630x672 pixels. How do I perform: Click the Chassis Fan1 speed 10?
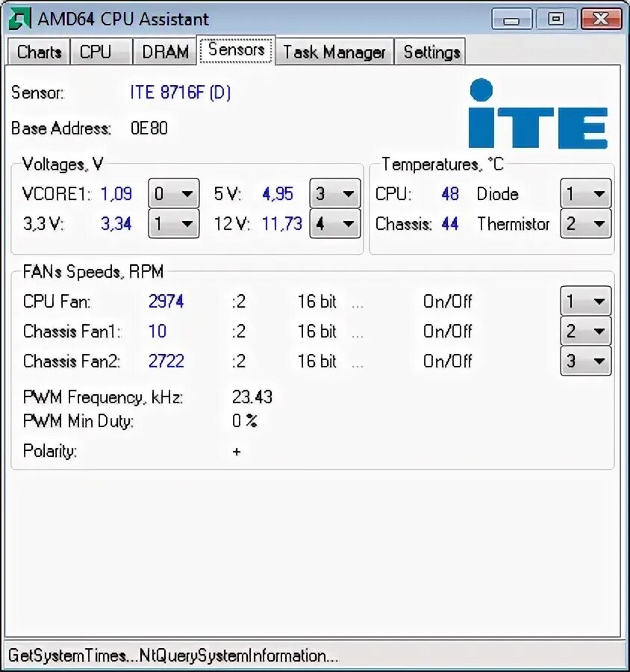(157, 332)
